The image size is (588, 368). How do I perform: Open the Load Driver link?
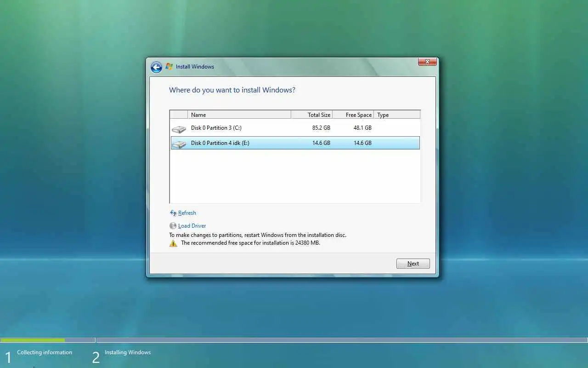tap(192, 226)
